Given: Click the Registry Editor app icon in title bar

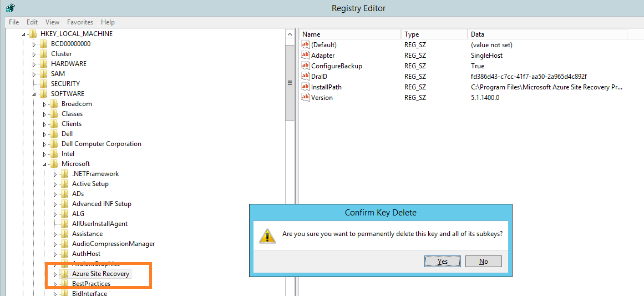Looking at the screenshot, I should coord(11,8).
